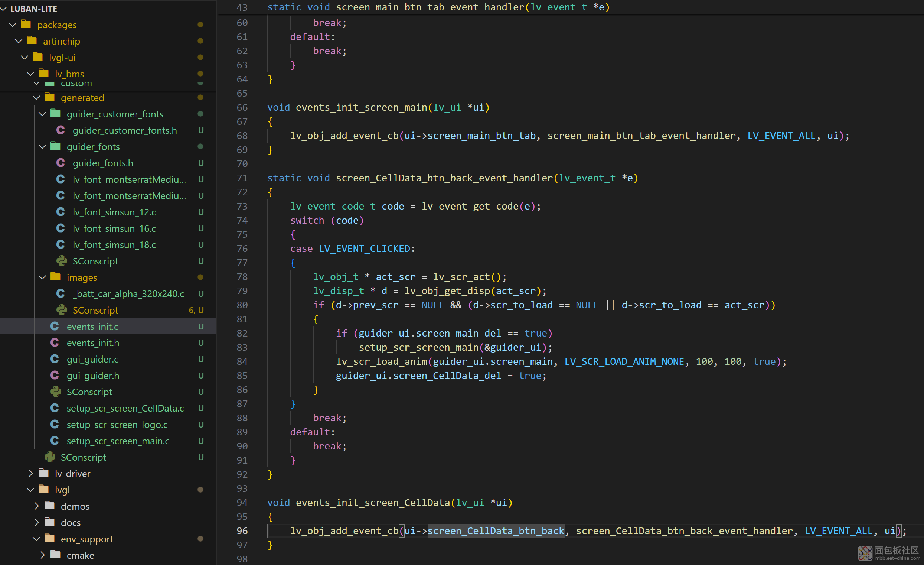Click LV_EVENT_CLICKED on line 76
This screenshot has width=924, height=565.
click(x=364, y=249)
